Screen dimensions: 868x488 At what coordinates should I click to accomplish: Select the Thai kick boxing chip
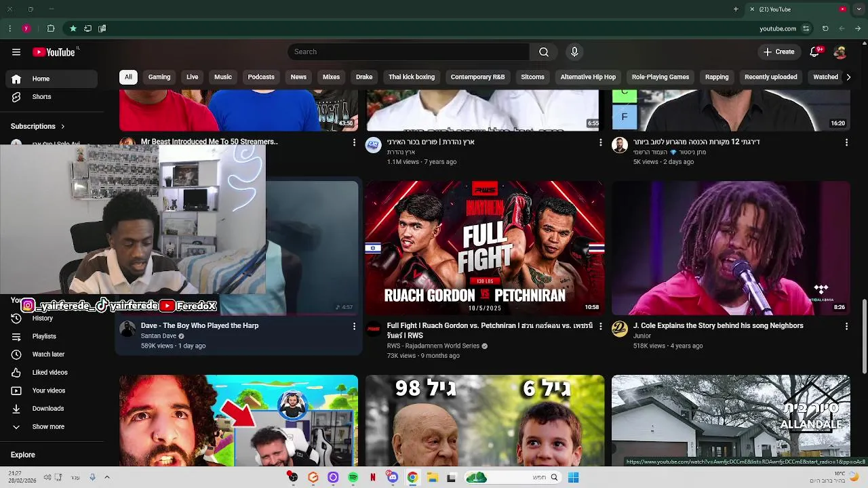(412, 77)
